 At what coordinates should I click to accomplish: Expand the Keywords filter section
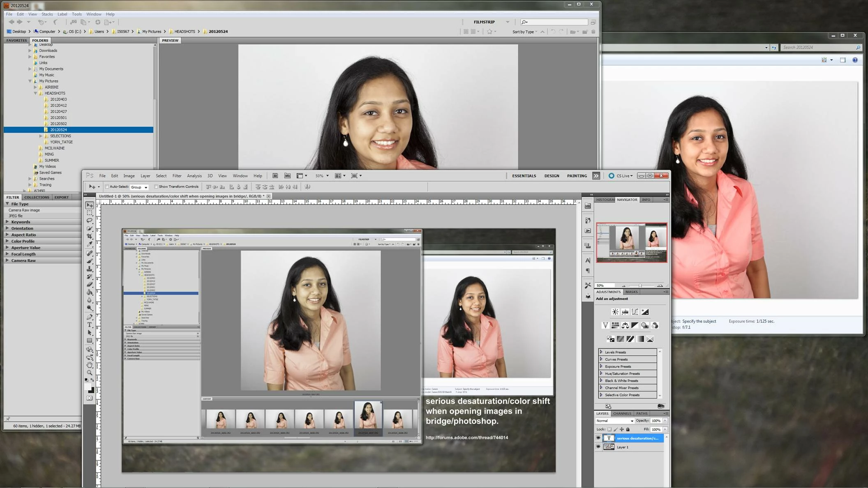pyautogui.click(x=7, y=222)
